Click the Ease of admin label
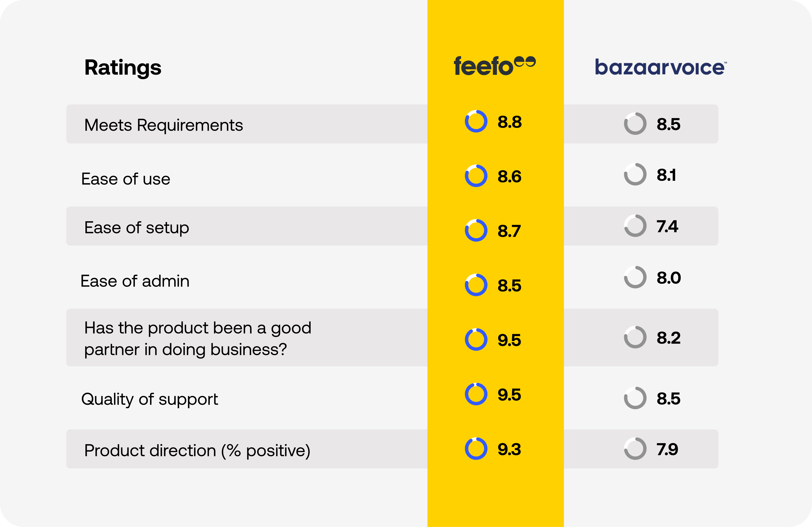The height and width of the screenshot is (527, 812). pos(135,281)
